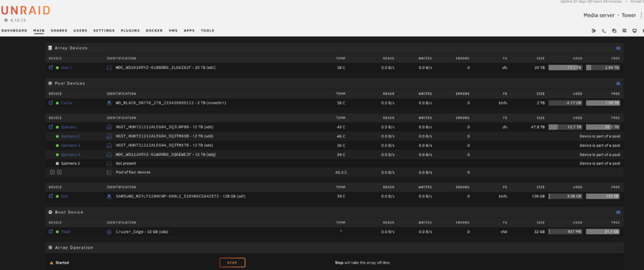The width and height of the screenshot is (644, 270).
Task: Browse Flash device via its folder-link icon
Action: (x=51, y=231)
